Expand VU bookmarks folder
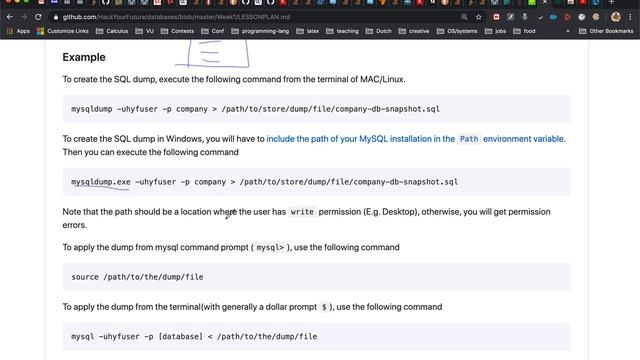The image size is (640, 360). coord(144,31)
